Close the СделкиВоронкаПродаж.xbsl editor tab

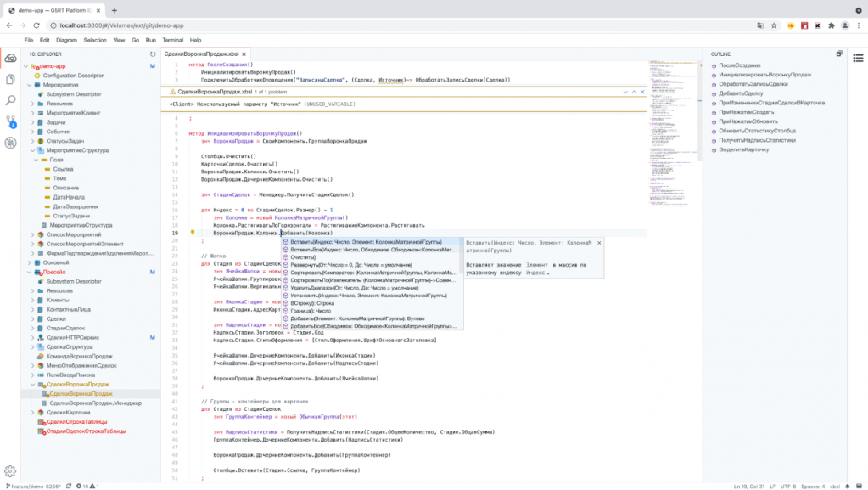245,54
